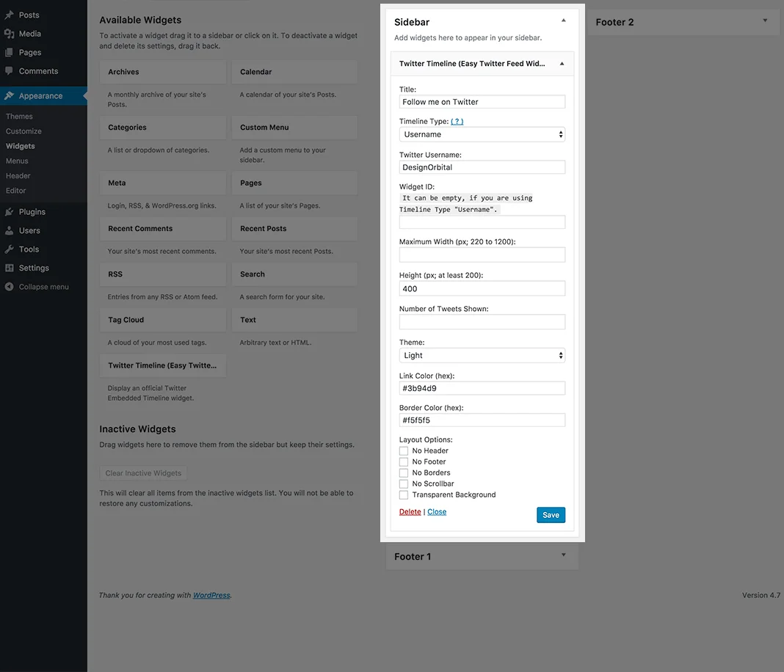The image size is (784, 672).
Task: Tick the No Scrollbar checkbox
Action: click(x=404, y=483)
